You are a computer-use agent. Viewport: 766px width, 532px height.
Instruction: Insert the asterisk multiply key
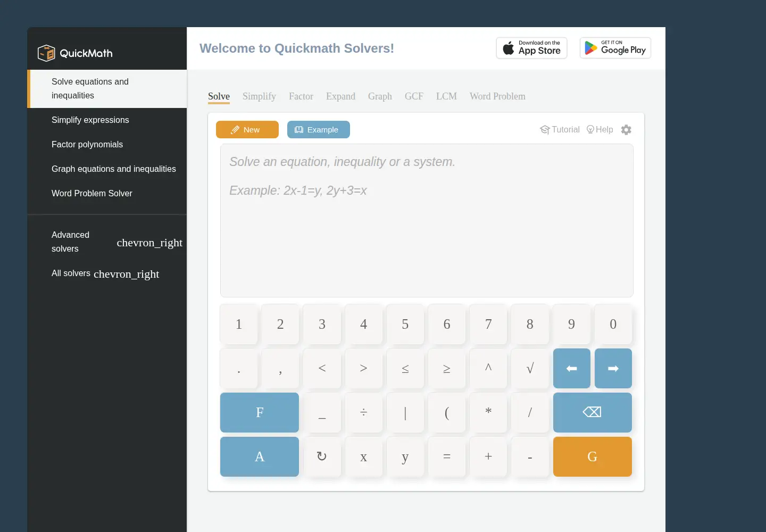pyautogui.click(x=488, y=412)
